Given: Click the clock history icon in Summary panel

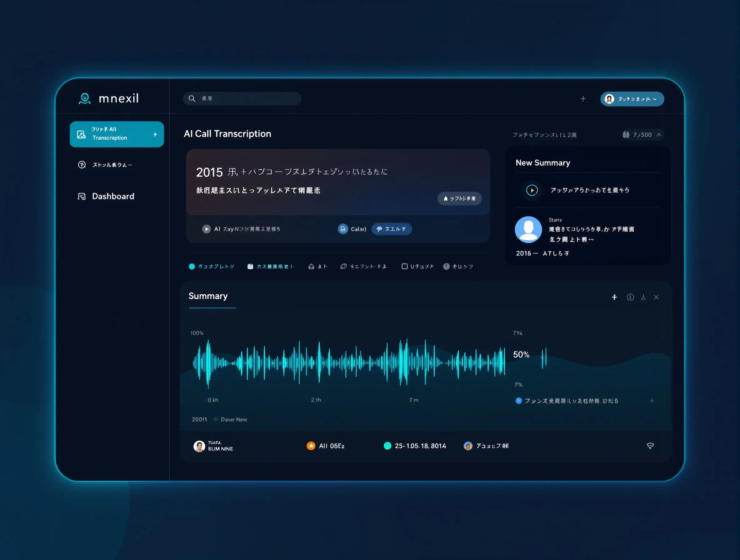Looking at the screenshot, I should 630,297.
